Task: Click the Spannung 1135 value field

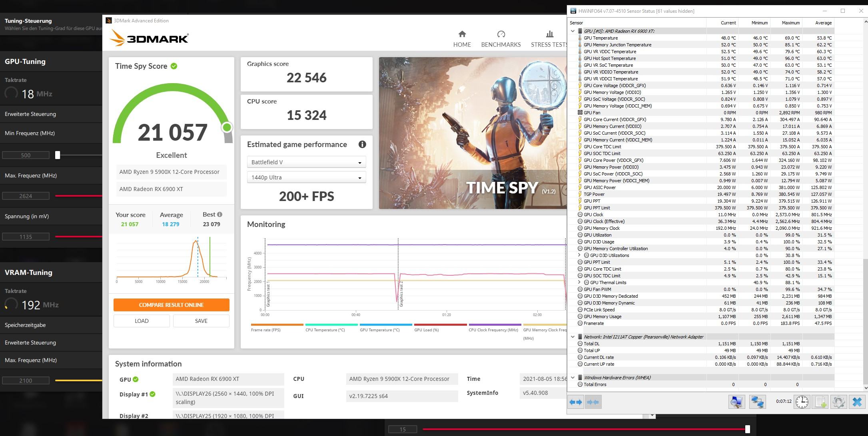Action: [x=26, y=237]
